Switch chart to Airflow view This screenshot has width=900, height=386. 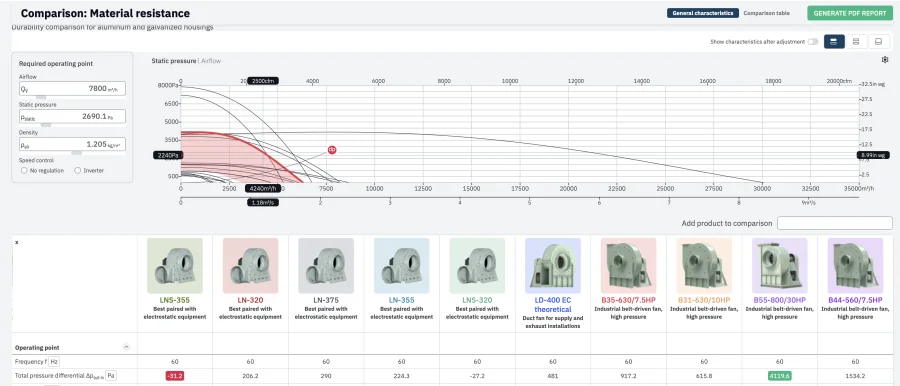(x=211, y=60)
